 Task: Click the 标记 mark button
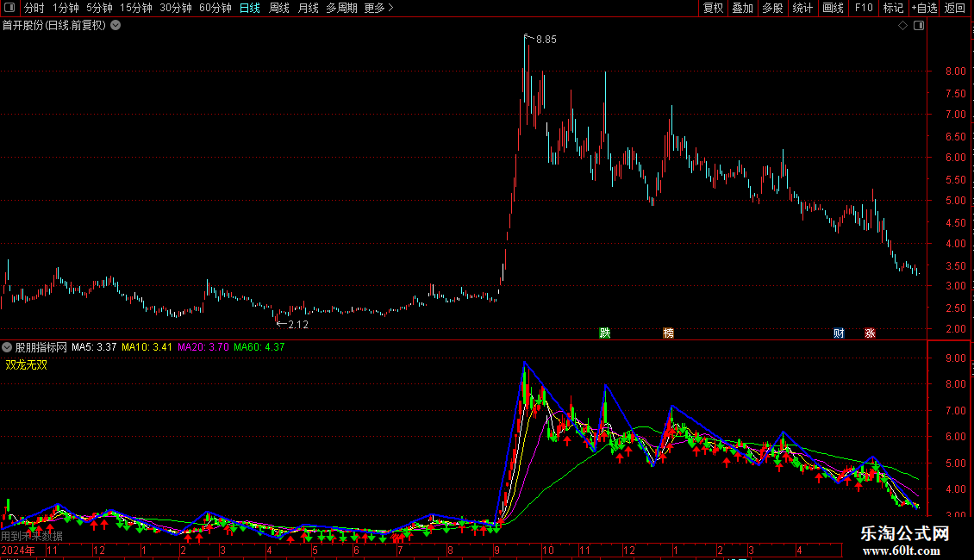coord(893,8)
